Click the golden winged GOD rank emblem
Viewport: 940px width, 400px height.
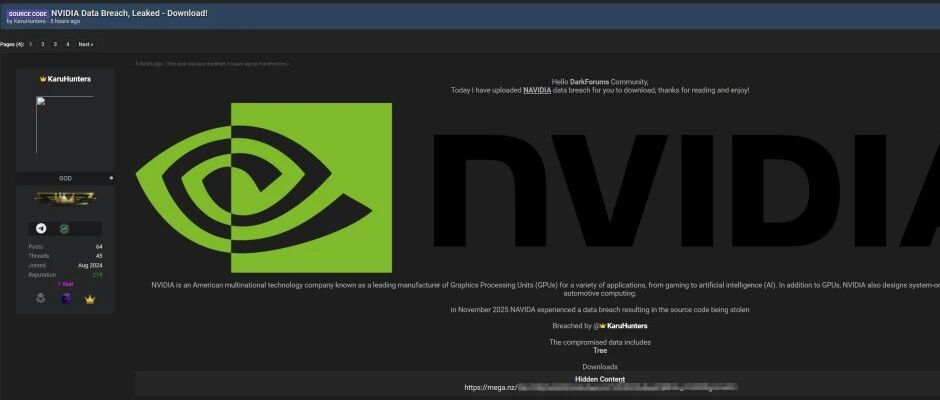coord(65,198)
